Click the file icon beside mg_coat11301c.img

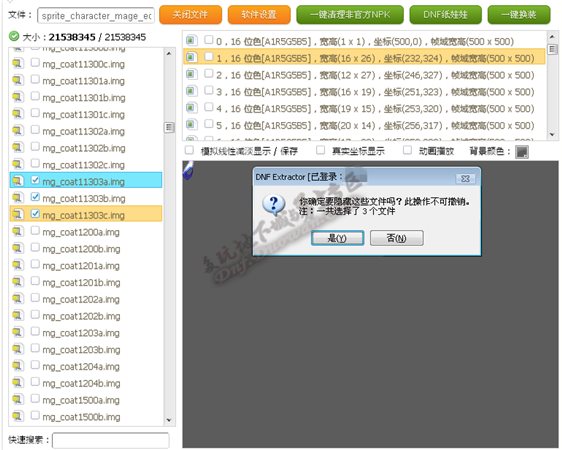(18, 114)
